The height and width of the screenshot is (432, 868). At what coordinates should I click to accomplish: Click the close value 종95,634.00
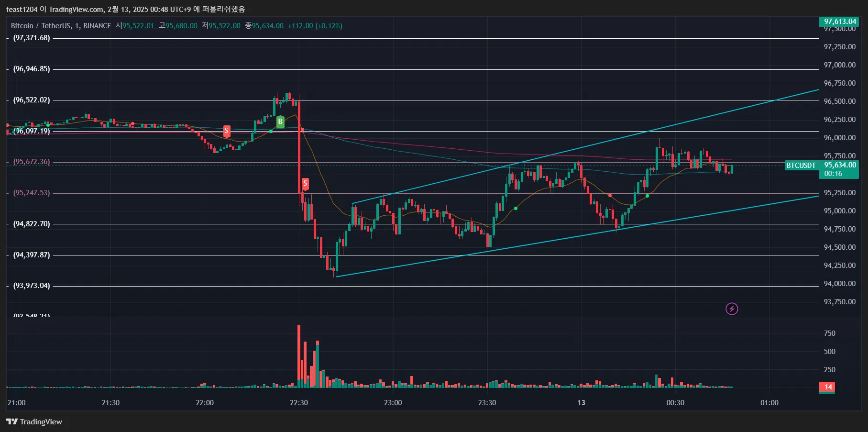click(x=264, y=26)
